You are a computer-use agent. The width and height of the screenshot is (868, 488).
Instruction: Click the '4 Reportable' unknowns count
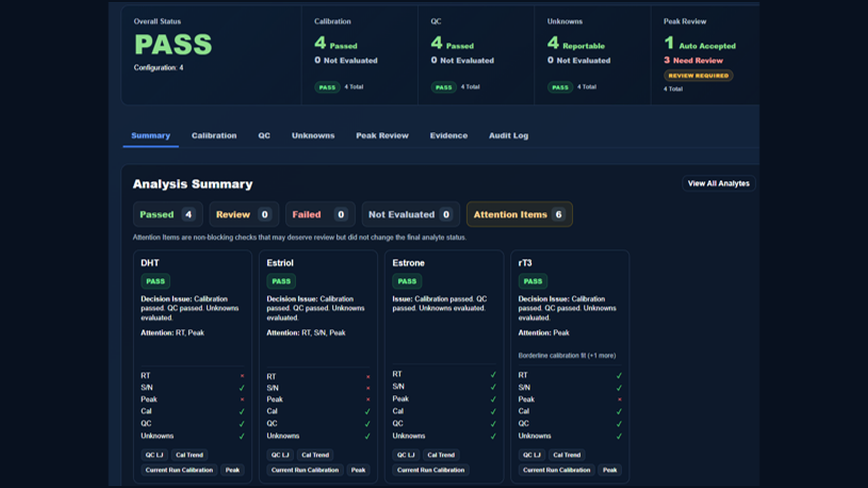(576, 43)
